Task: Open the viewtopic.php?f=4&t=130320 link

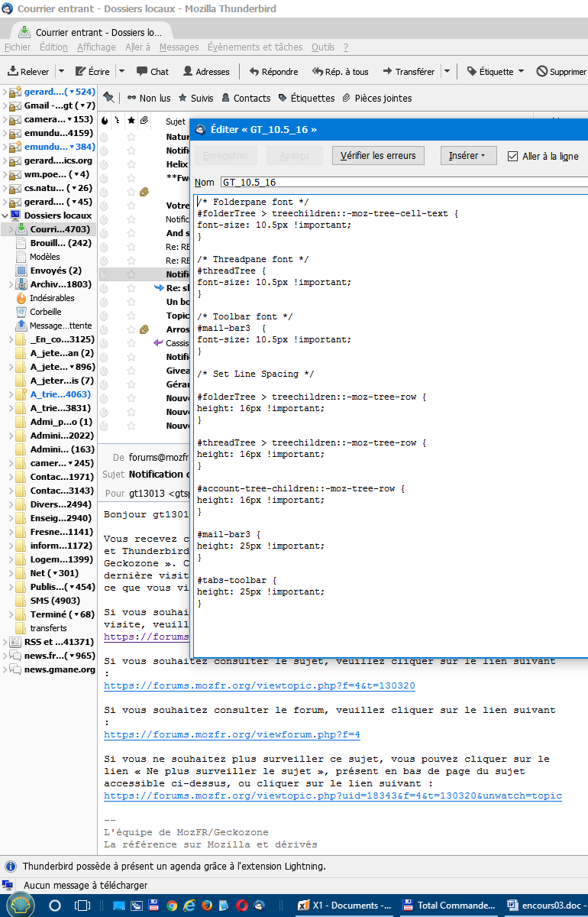Action: [260, 686]
